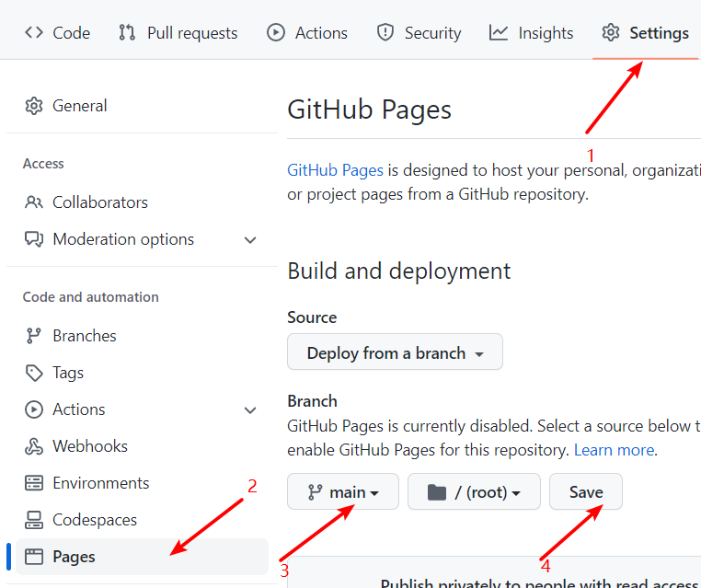Image resolution: width=701 pixels, height=588 pixels.
Task: Click the Moderation options comment icon
Action: tap(34, 239)
